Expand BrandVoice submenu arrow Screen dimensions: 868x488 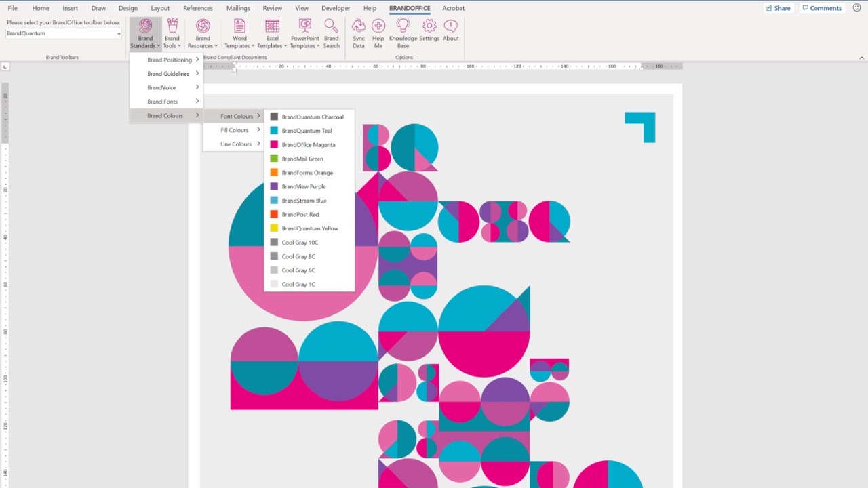(197, 87)
